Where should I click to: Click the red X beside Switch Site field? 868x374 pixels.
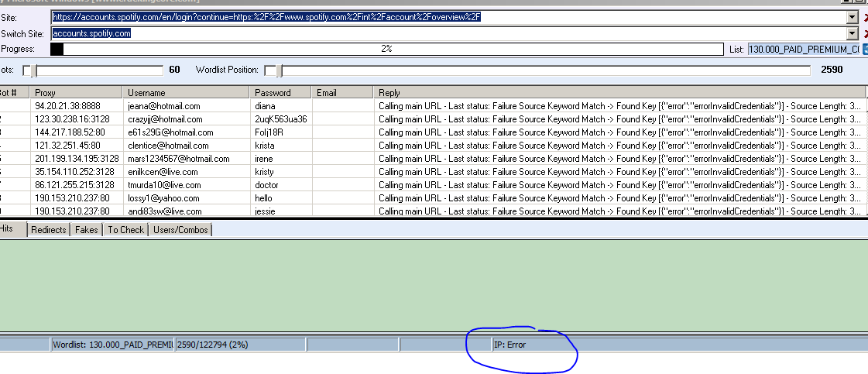(865, 34)
